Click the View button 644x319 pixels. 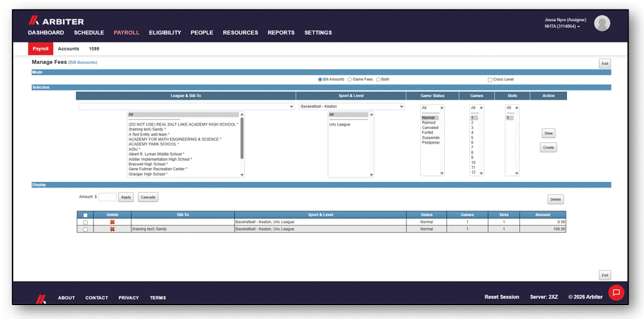(548, 134)
